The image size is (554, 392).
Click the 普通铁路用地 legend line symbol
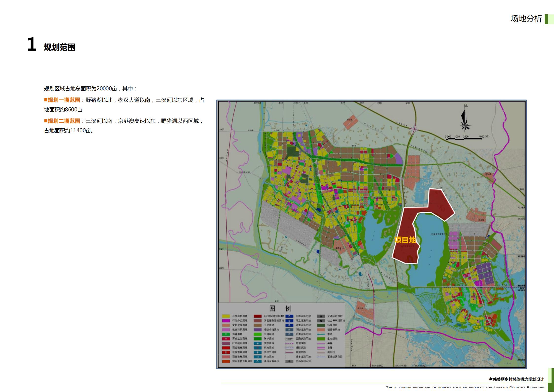coord(289,339)
